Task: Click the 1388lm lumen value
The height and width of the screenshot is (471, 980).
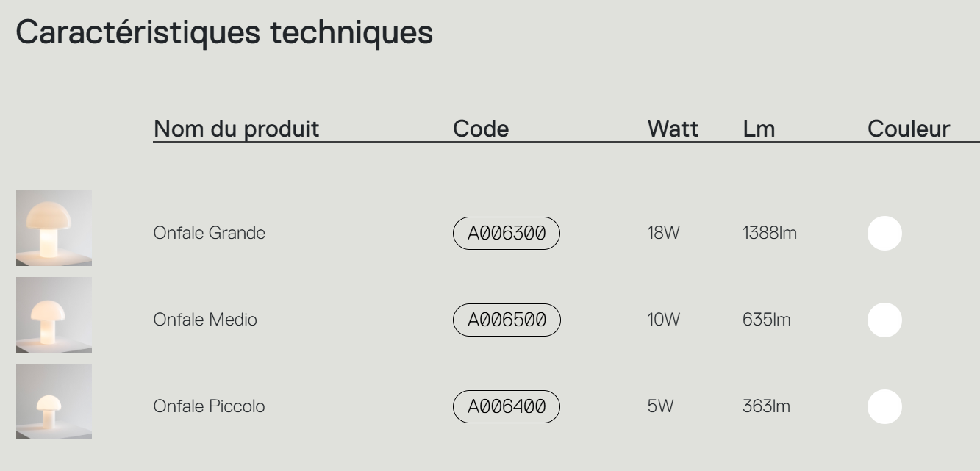Action: (770, 234)
